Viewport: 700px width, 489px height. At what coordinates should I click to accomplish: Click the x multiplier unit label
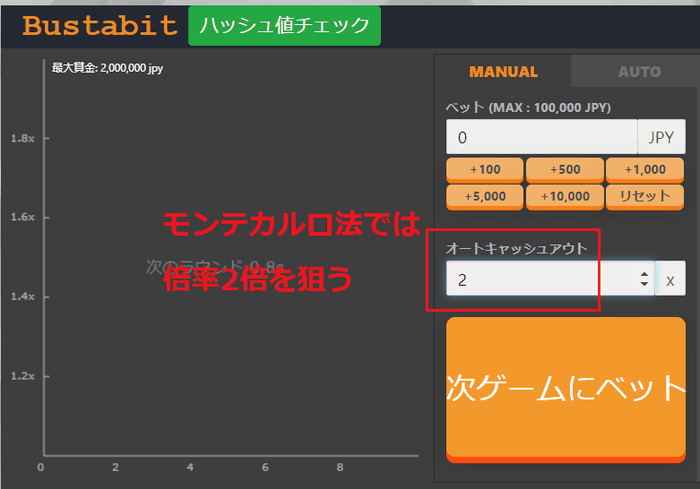click(x=671, y=281)
